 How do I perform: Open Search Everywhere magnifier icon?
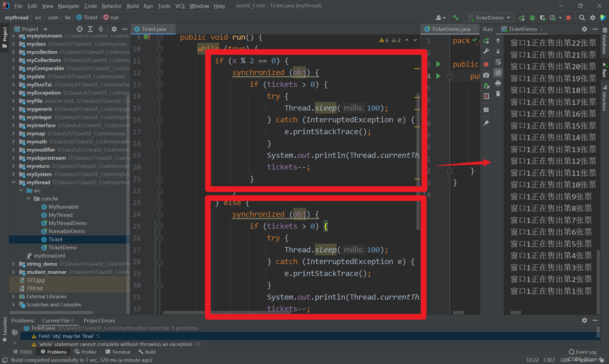point(582,18)
